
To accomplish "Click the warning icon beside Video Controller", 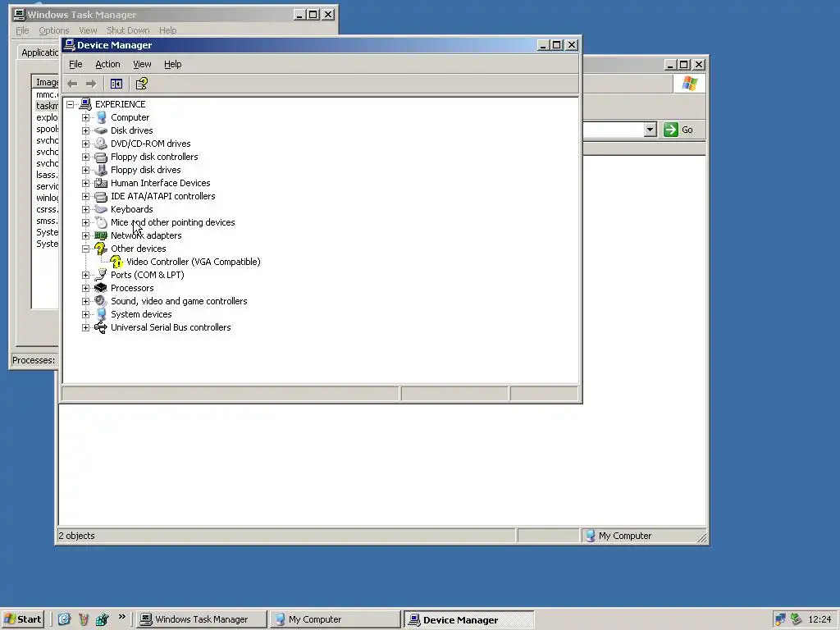I will (x=116, y=262).
